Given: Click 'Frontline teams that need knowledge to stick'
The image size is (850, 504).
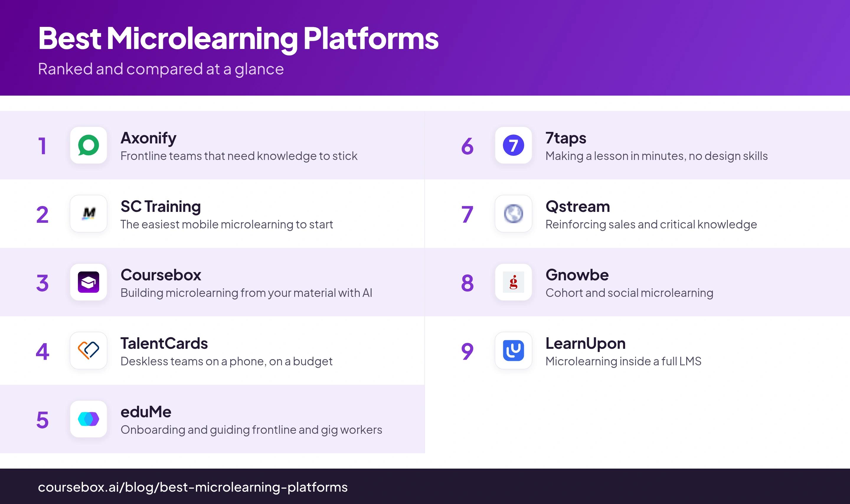Looking at the screenshot, I should (x=239, y=156).
